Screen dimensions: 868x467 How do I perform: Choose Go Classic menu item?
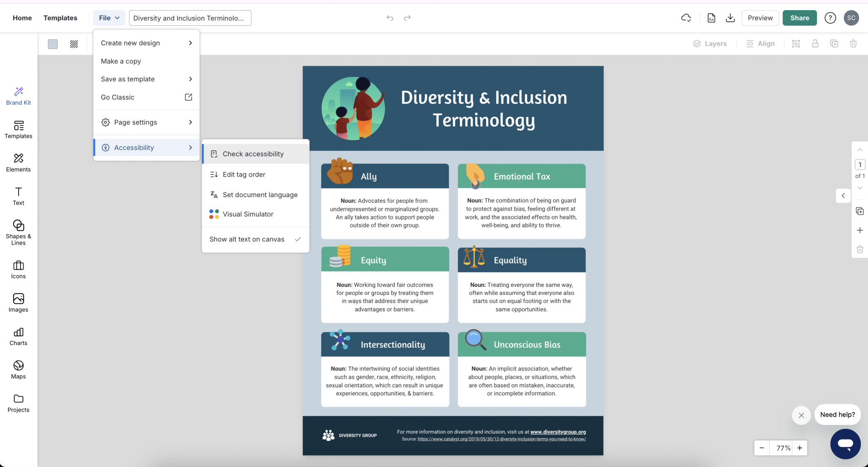click(x=146, y=97)
